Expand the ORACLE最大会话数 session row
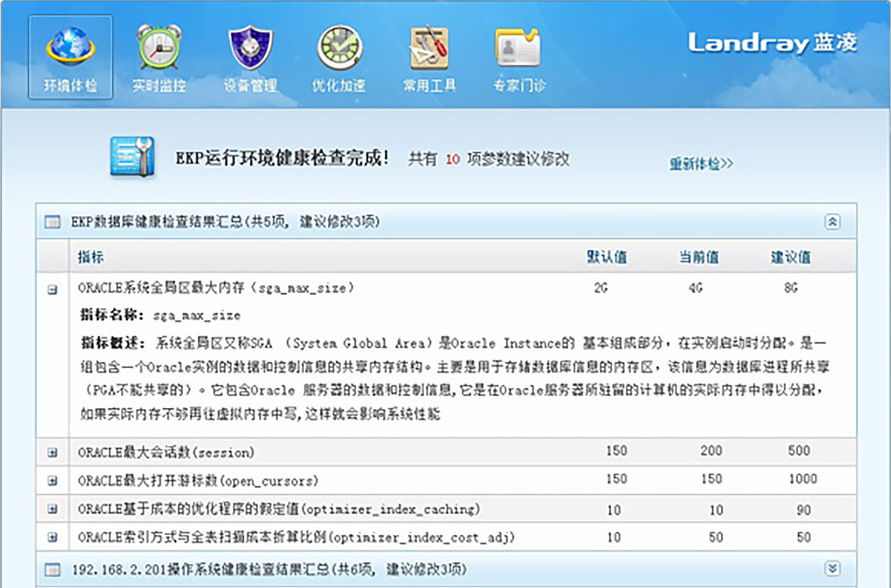 [x=52, y=452]
